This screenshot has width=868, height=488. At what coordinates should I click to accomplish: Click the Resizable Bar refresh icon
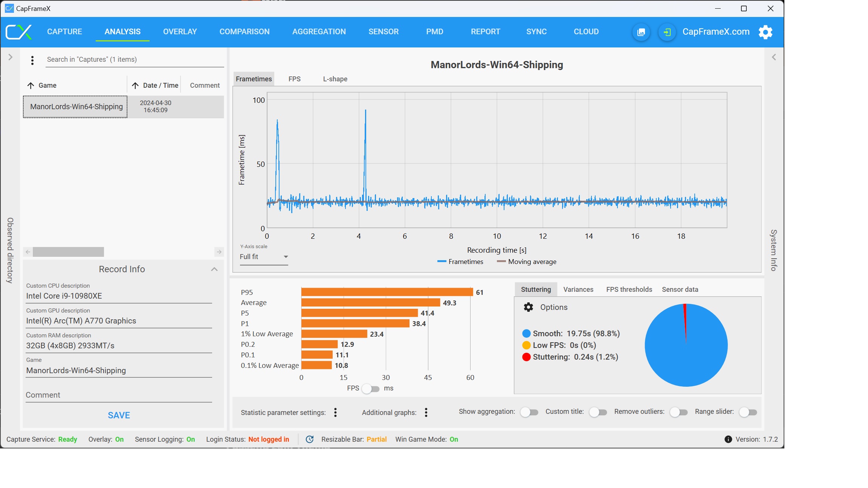tap(310, 439)
